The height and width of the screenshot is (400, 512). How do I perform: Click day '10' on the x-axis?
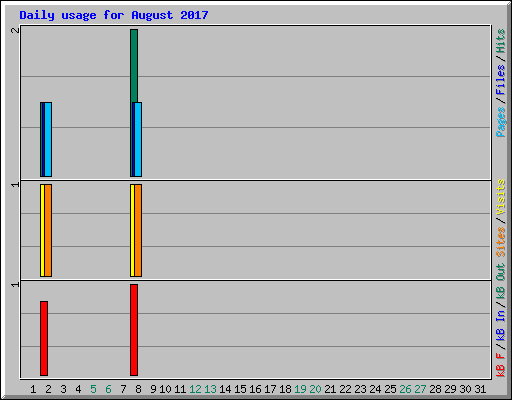tap(165, 389)
